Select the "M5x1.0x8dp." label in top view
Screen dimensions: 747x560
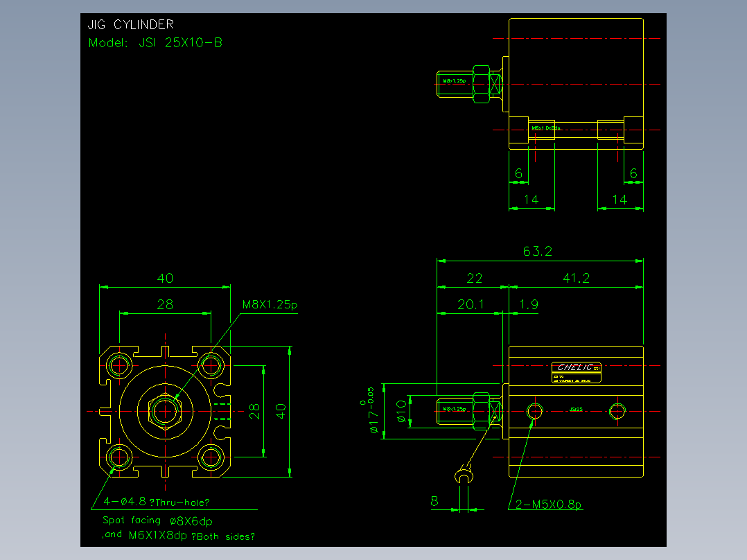click(x=547, y=128)
